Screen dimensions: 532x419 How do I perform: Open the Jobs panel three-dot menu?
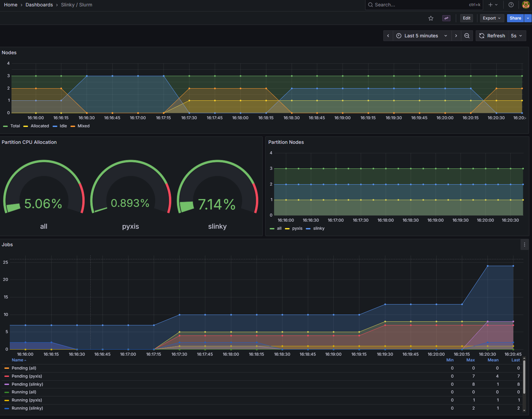524,245
